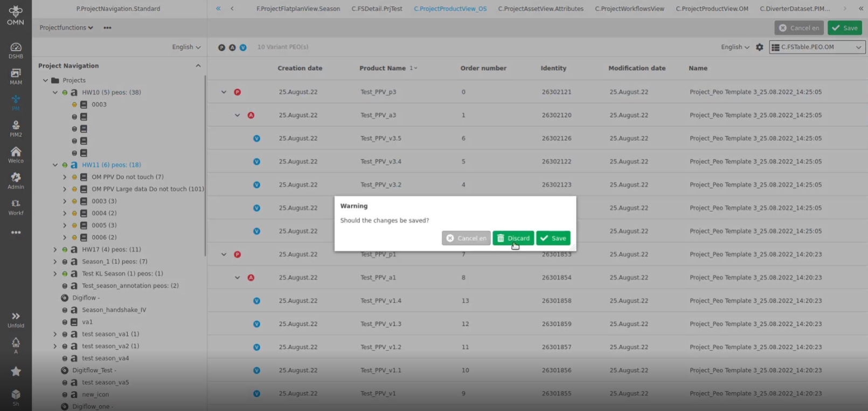Image resolution: width=868 pixels, height=411 pixels.
Task: Toggle the A filter circle in toolbar
Action: click(232, 47)
